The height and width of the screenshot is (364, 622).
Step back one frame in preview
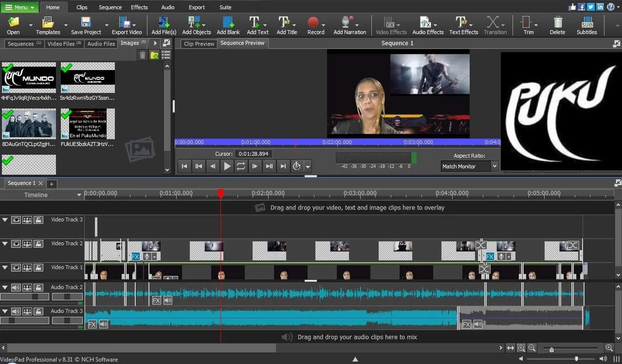pos(213,166)
